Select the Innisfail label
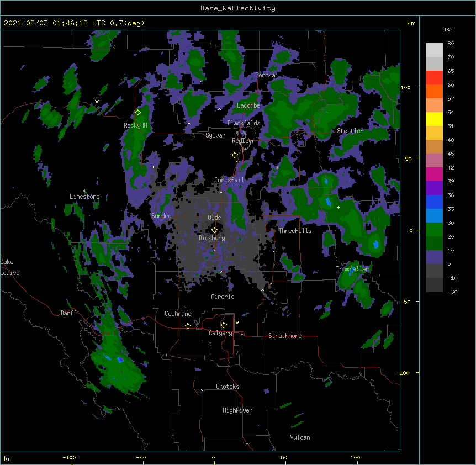Screen dimensions: 476x465 pos(229,180)
